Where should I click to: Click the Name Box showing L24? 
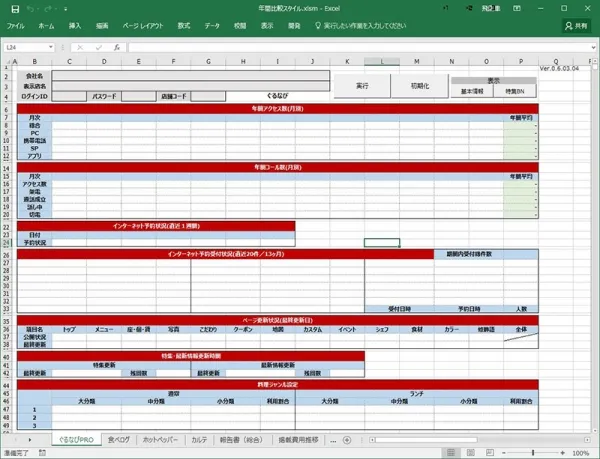pos(25,47)
